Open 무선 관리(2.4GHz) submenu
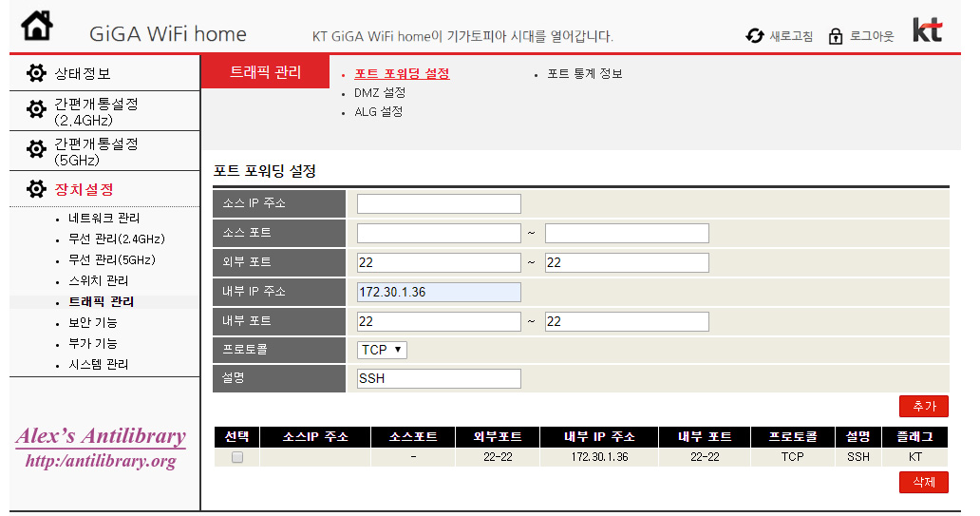Screen dimensions: 980x516 [x=116, y=239]
